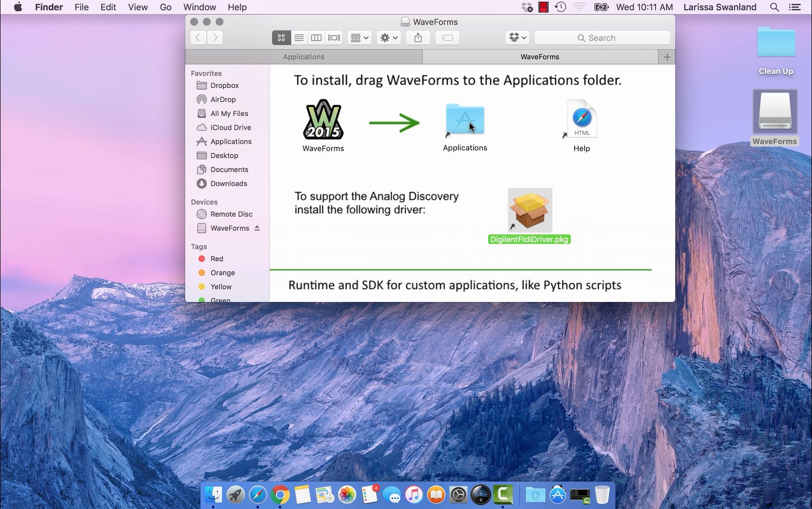The width and height of the screenshot is (812, 509).
Task: Select the Orange tag
Action: (x=223, y=273)
